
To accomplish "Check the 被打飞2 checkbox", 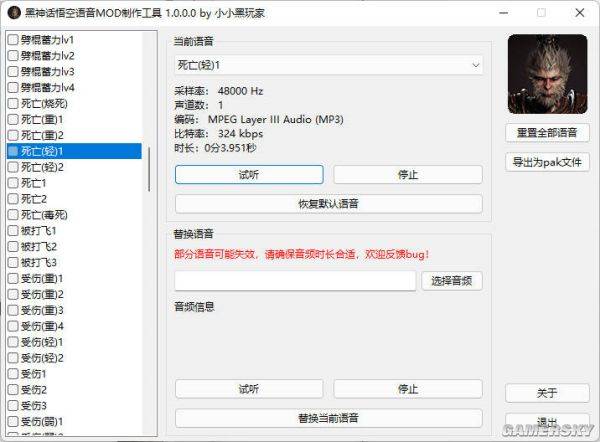I will click(x=13, y=247).
